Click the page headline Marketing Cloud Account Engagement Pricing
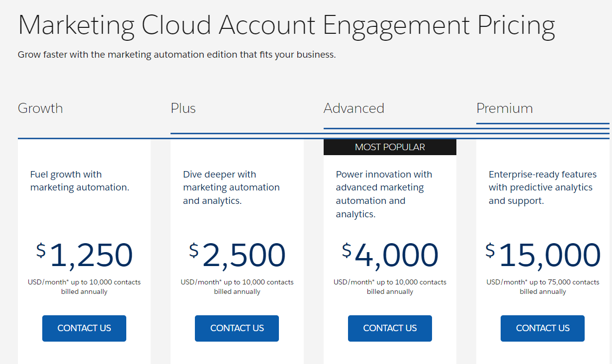 click(x=286, y=24)
